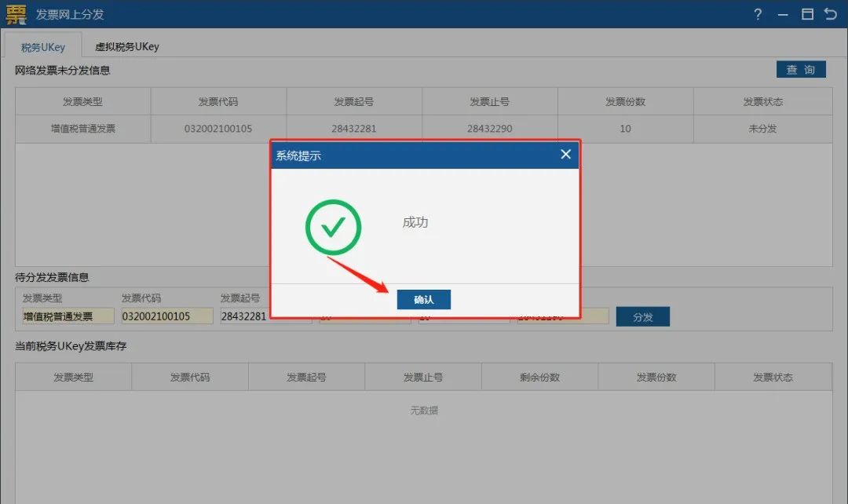The image size is (848, 504).
Task: Switch to the 虚拟税务UKey tab
Action: [x=127, y=46]
